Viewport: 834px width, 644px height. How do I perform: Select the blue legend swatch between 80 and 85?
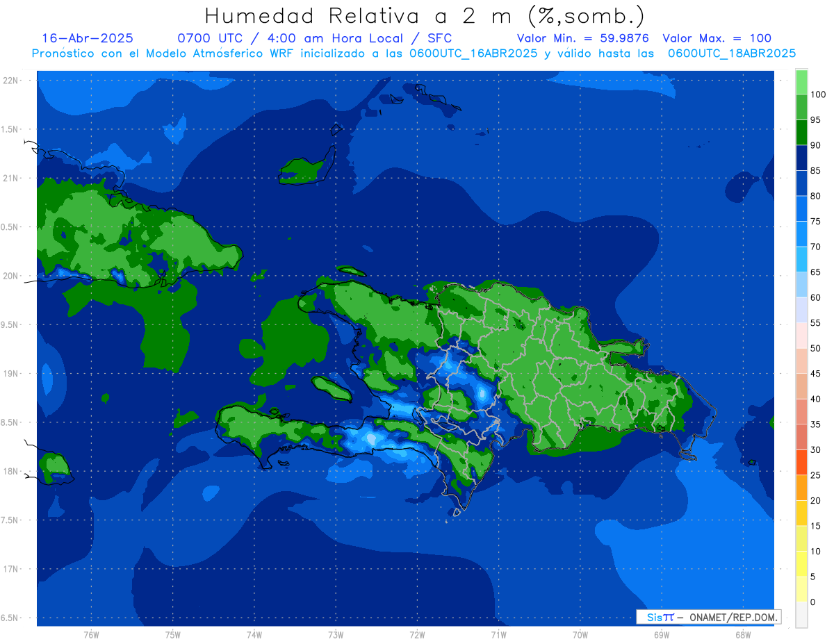(x=801, y=183)
